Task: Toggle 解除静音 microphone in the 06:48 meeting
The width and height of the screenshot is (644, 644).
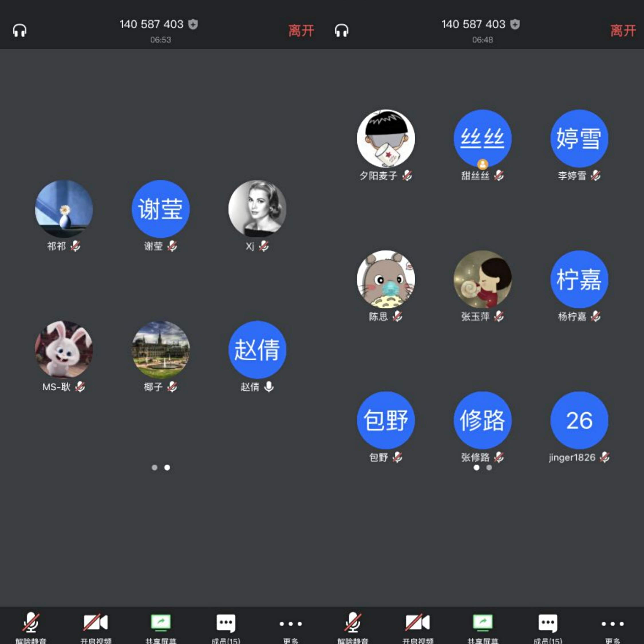Action: click(353, 623)
